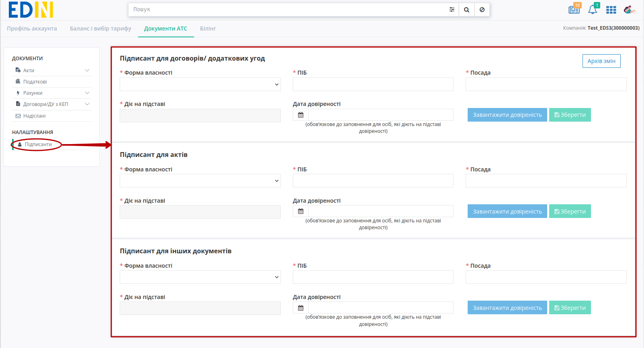Open the user profile avatar
This screenshot has height=348, width=644.
[630, 10]
